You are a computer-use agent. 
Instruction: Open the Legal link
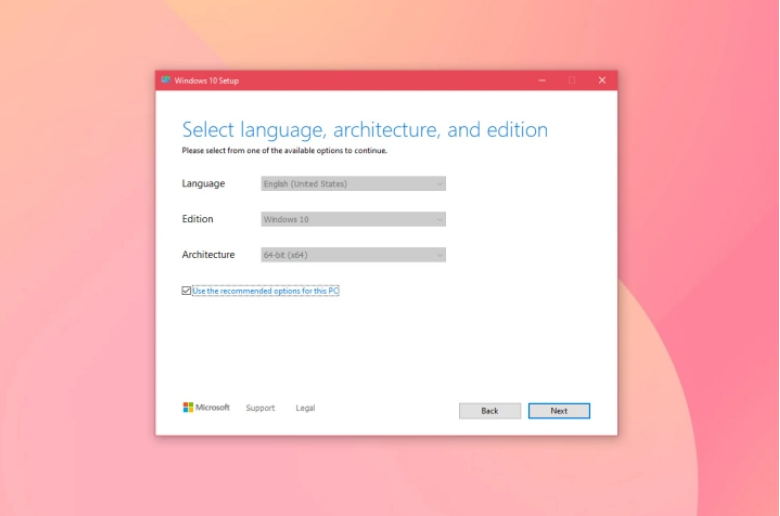point(305,408)
